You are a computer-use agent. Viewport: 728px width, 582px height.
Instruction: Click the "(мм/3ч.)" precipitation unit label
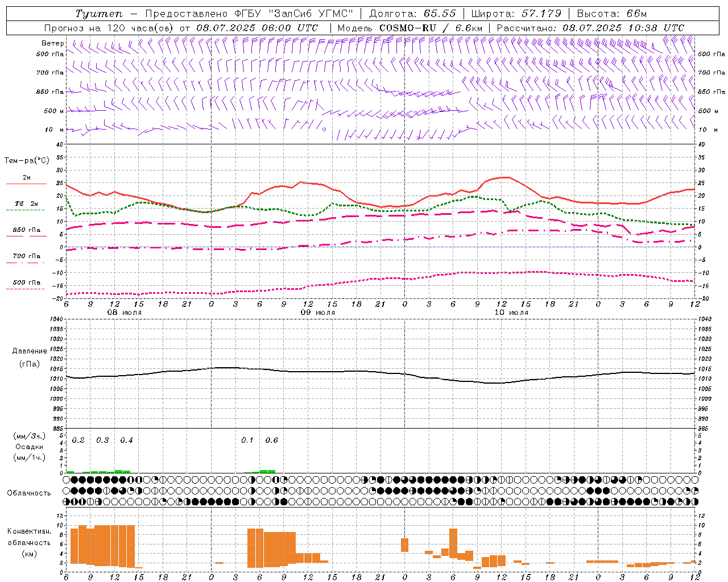pos(30,436)
